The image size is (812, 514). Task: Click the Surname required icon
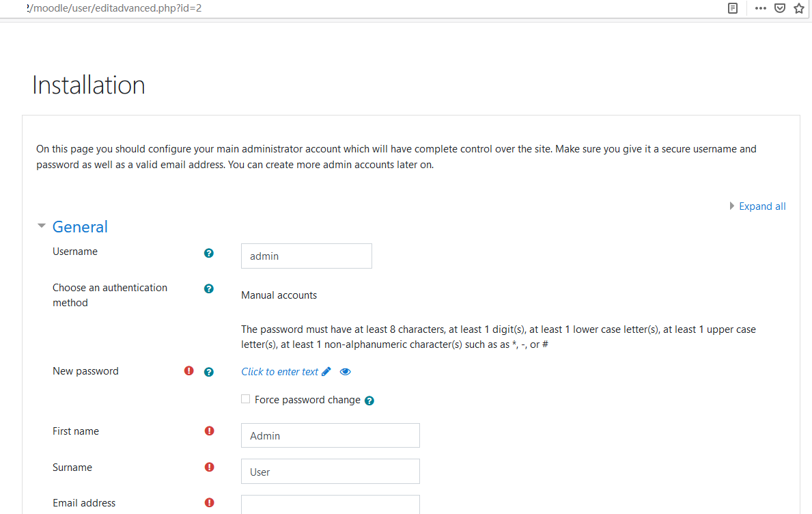tap(209, 467)
